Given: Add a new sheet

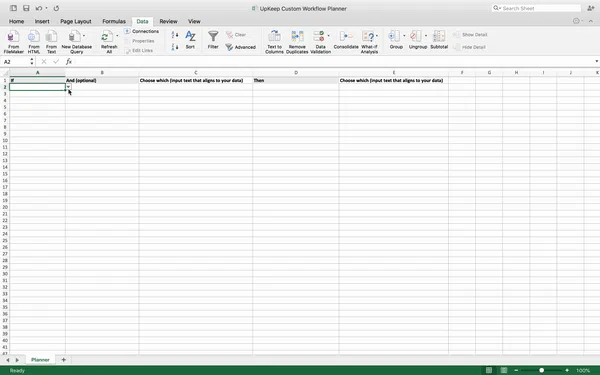Looking at the screenshot, I should pyautogui.click(x=64, y=360).
